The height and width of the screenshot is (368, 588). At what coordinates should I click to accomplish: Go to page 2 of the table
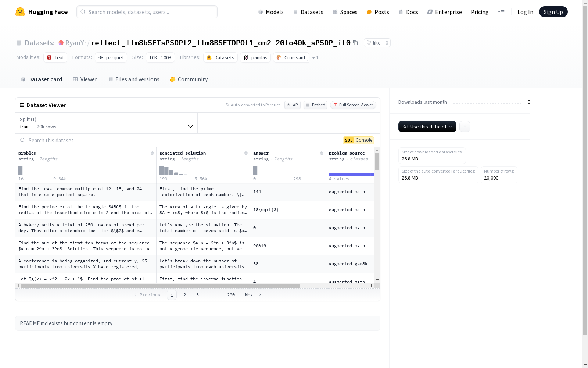(184, 295)
